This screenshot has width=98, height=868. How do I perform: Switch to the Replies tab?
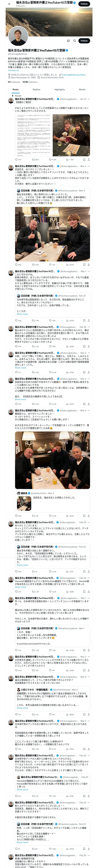36,90
